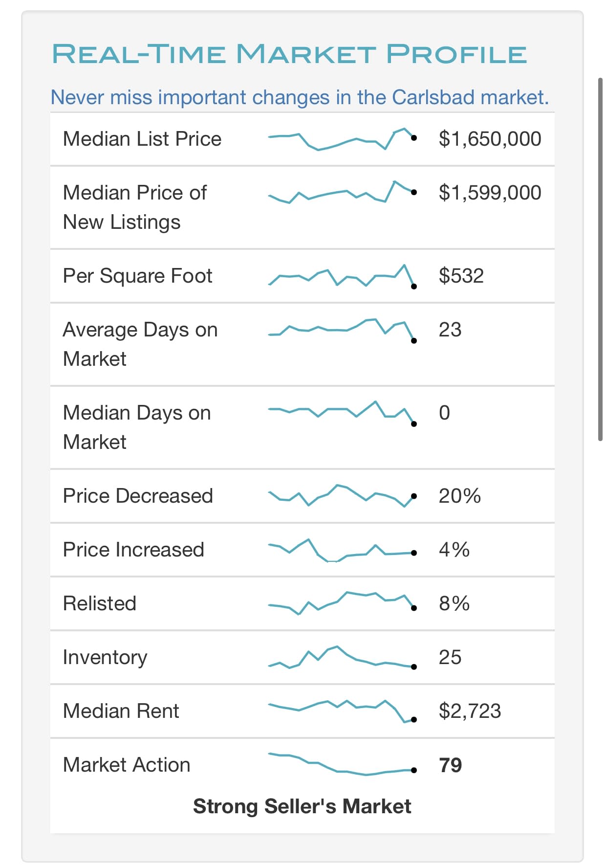This screenshot has height=868, width=607.
Task: Click the $1,650,000 median list value
Action: 490,139
